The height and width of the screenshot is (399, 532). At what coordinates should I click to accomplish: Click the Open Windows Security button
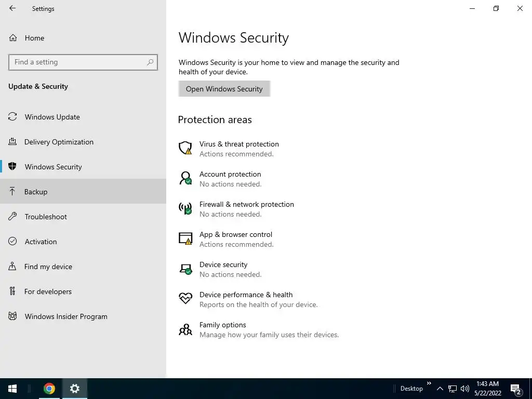pyautogui.click(x=224, y=88)
